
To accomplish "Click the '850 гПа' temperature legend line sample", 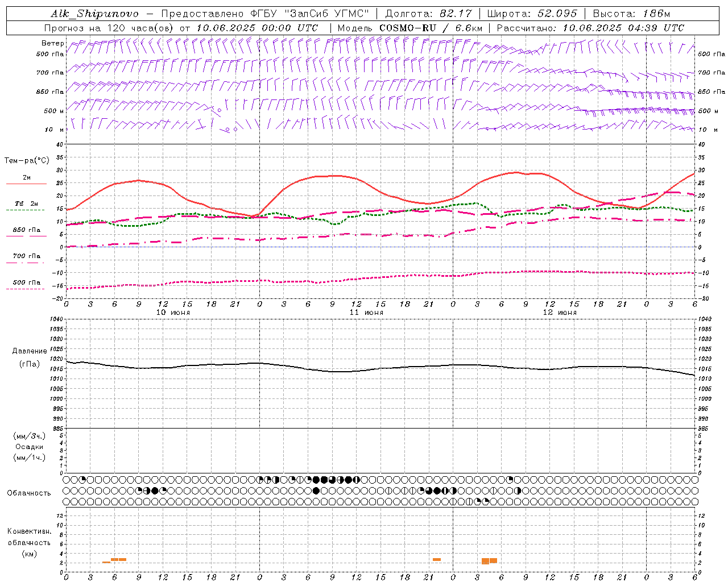I will (27, 236).
